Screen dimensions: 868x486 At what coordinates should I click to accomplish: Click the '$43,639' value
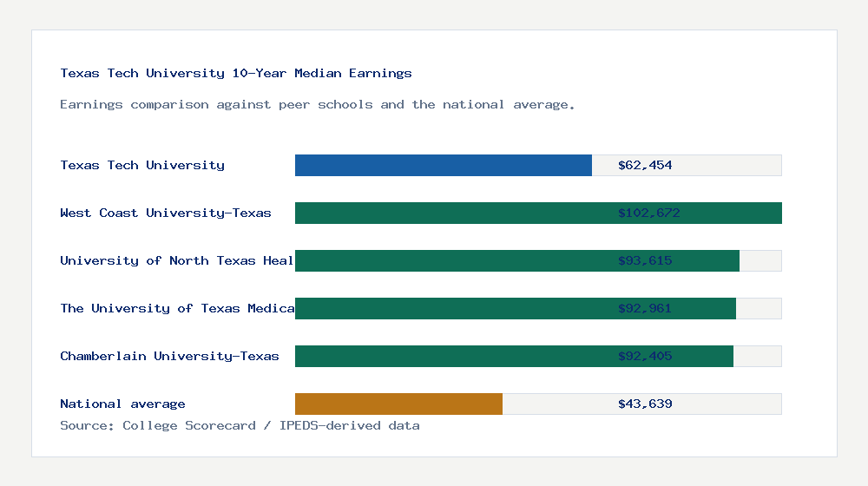tap(645, 404)
